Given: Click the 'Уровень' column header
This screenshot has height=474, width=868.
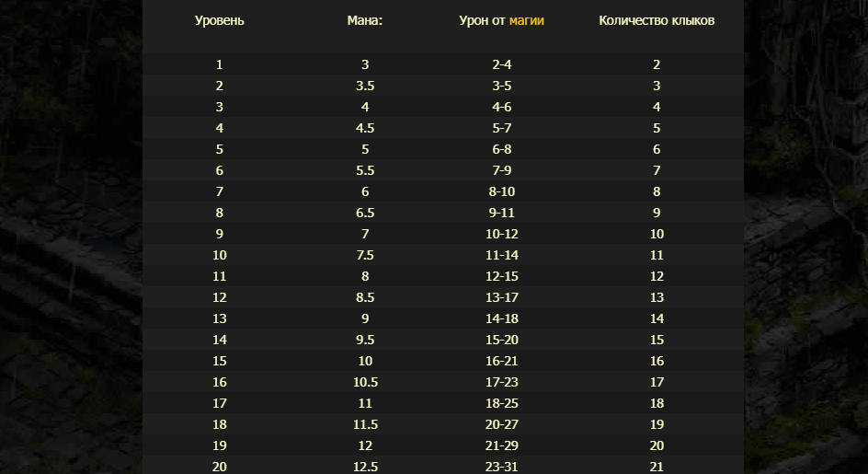Looking at the screenshot, I should [219, 20].
